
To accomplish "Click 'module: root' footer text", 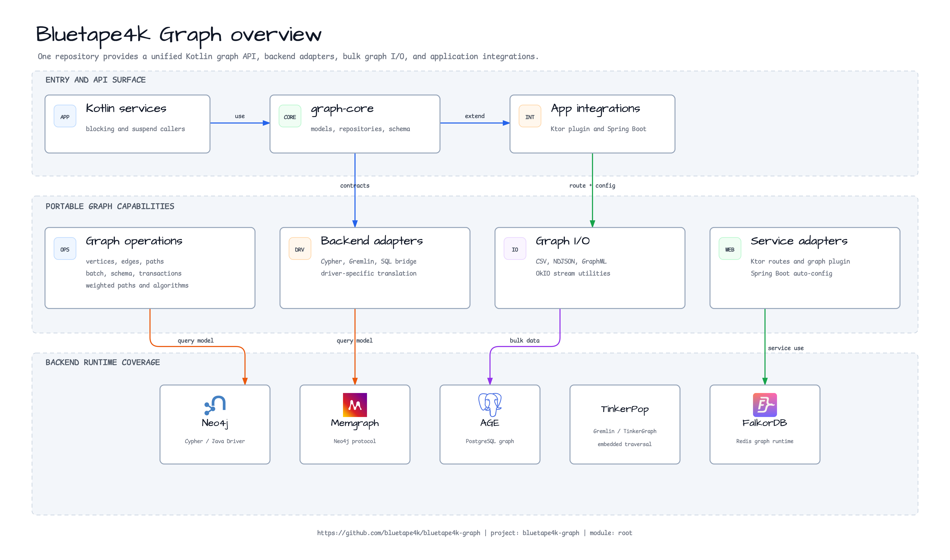I will [611, 533].
